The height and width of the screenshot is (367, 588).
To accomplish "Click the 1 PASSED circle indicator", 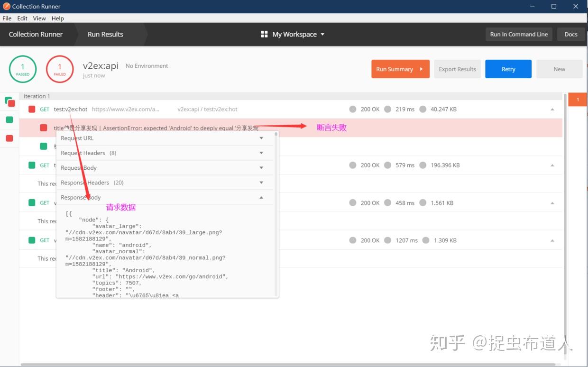I will click(22, 69).
